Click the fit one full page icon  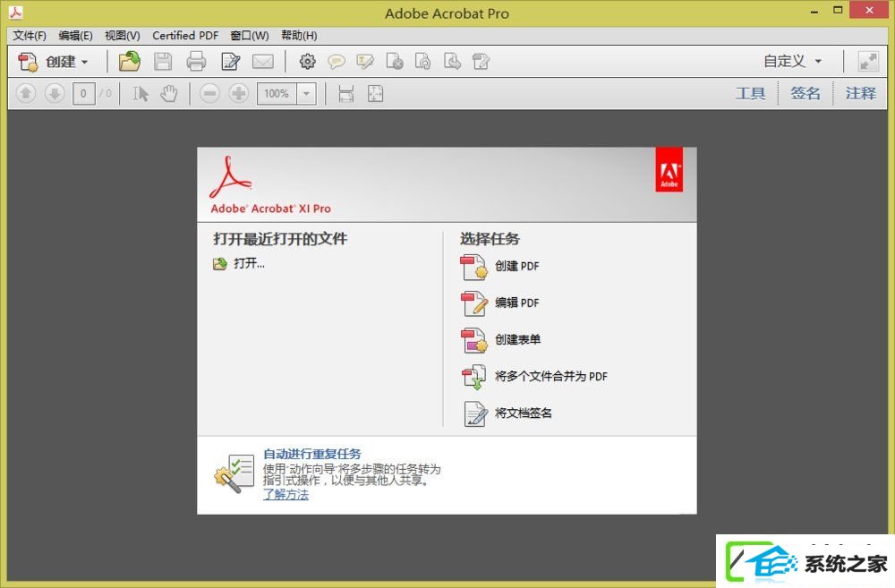375,93
